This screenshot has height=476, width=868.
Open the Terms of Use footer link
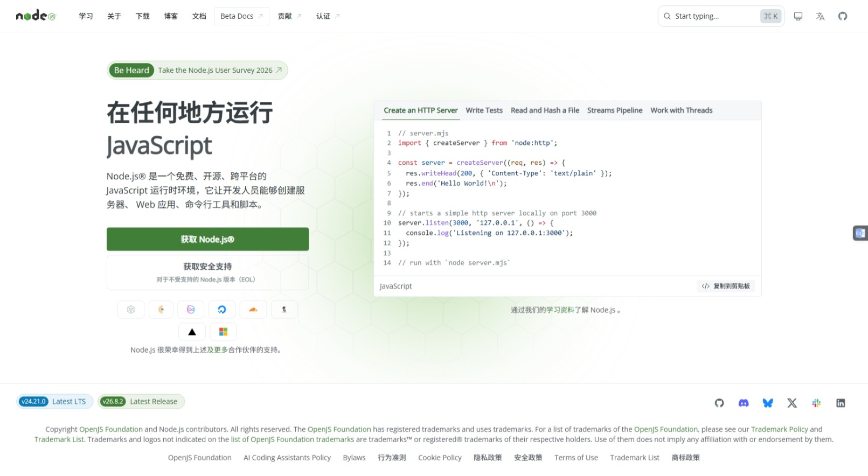[x=576, y=458]
